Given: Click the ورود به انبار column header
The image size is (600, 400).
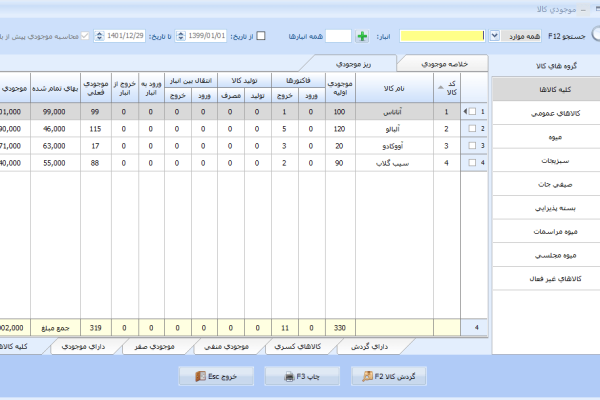Looking at the screenshot, I should point(151,88).
